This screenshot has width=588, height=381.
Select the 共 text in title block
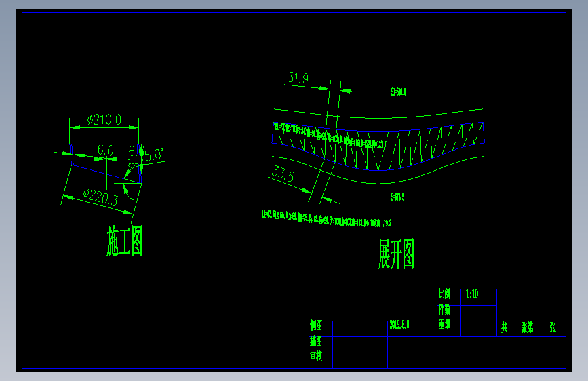[x=505, y=327]
